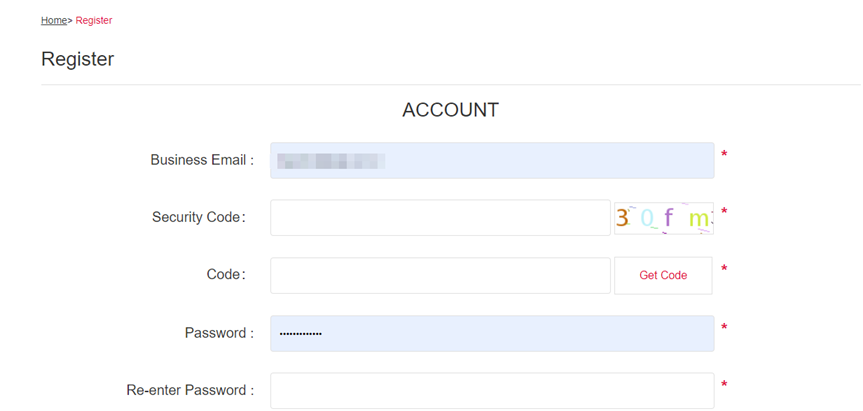Screen dimensions: 863x411
Task: Click the Home breadcrumb link
Action: pyautogui.click(x=53, y=21)
